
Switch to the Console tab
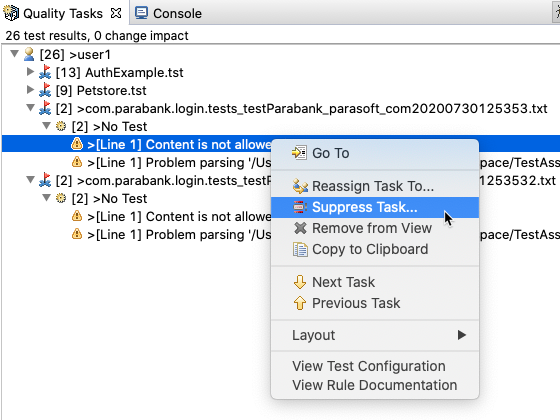pos(168,13)
